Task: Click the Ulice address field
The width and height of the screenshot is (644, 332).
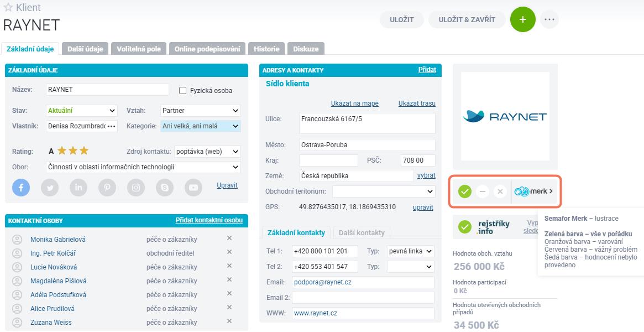Action: click(x=367, y=123)
